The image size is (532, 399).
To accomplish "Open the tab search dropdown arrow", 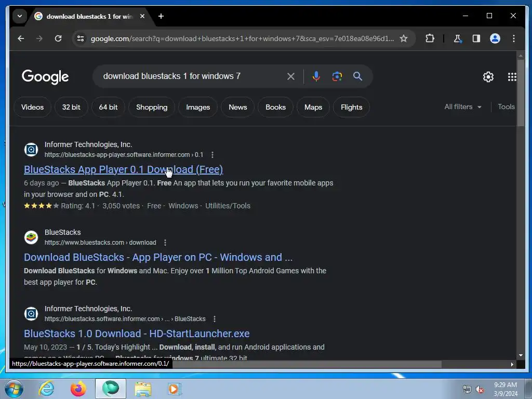I will tap(20, 16).
